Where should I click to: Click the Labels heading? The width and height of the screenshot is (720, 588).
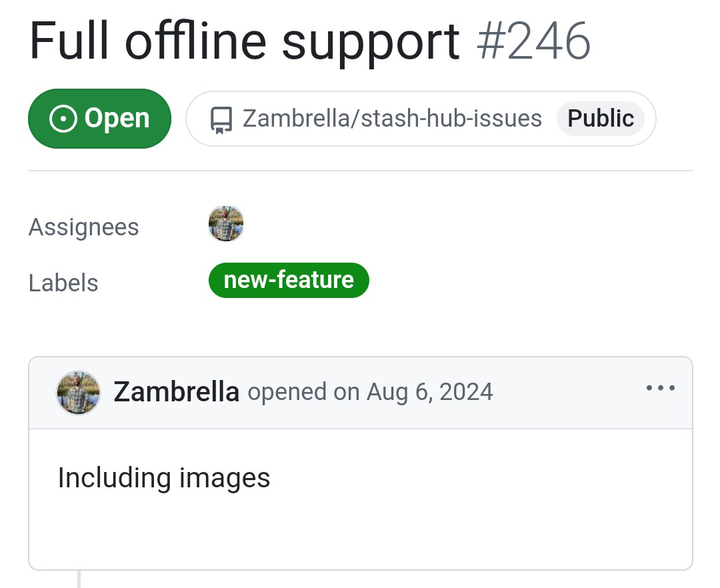pyautogui.click(x=63, y=283)
